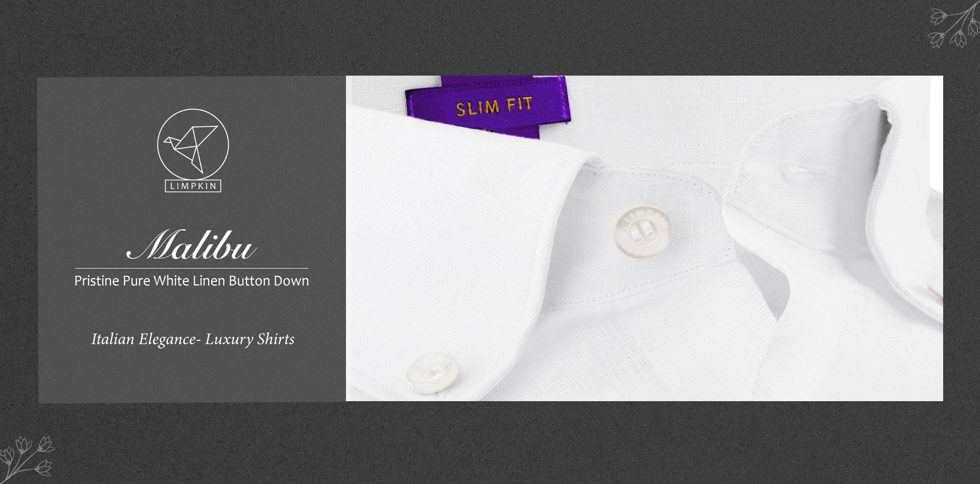The image size is (980, 484).
Task: Click Pristine Pure White Linen Button Down text
Action: 191,281
